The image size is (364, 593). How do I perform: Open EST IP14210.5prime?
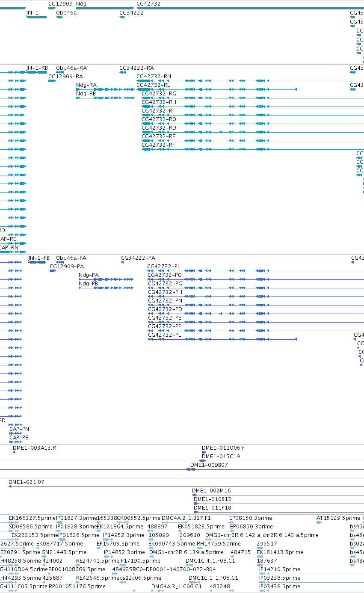tap(280, 569)
